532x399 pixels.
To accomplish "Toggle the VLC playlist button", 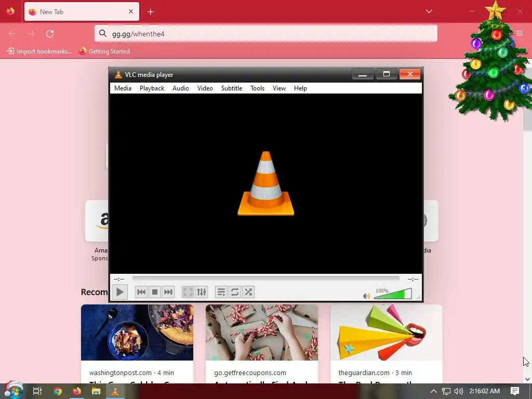I will [221, 292].
